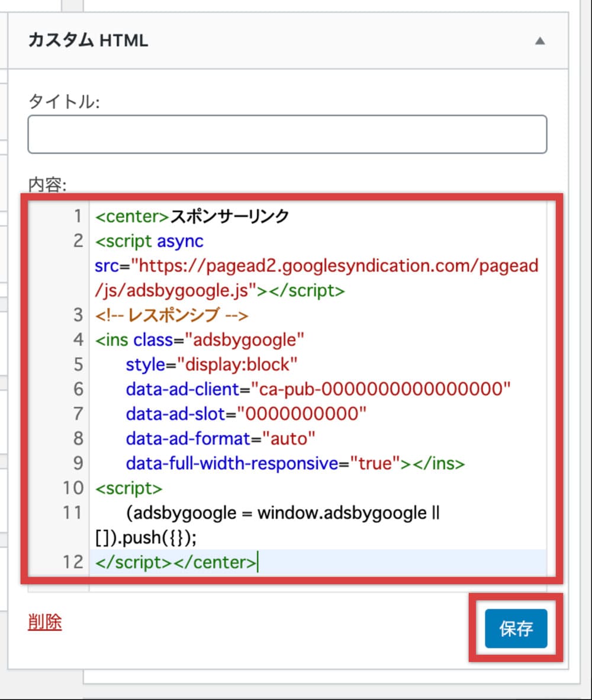Click the data-ad-client code line
Screen dimensions: 592x700
tap(318, 389)
